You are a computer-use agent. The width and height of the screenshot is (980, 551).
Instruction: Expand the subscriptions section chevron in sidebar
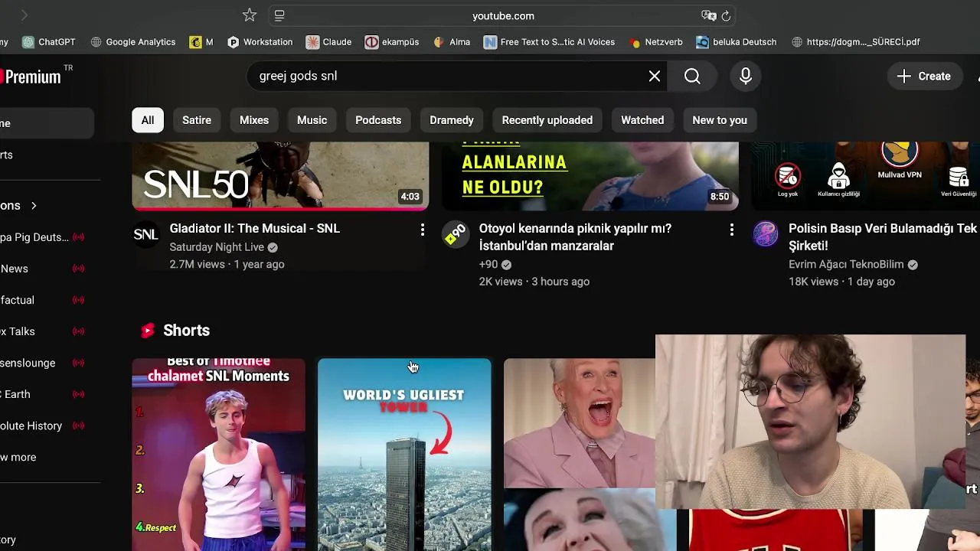point(34,206)
